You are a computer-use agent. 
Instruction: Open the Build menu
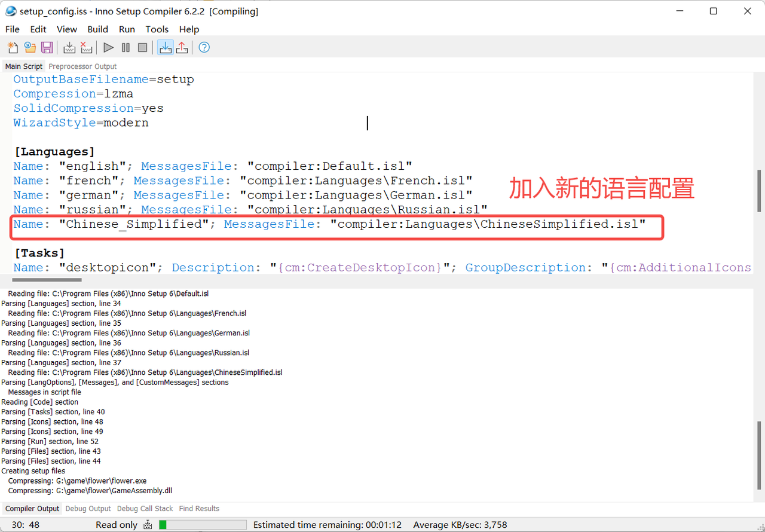(97, 29)
